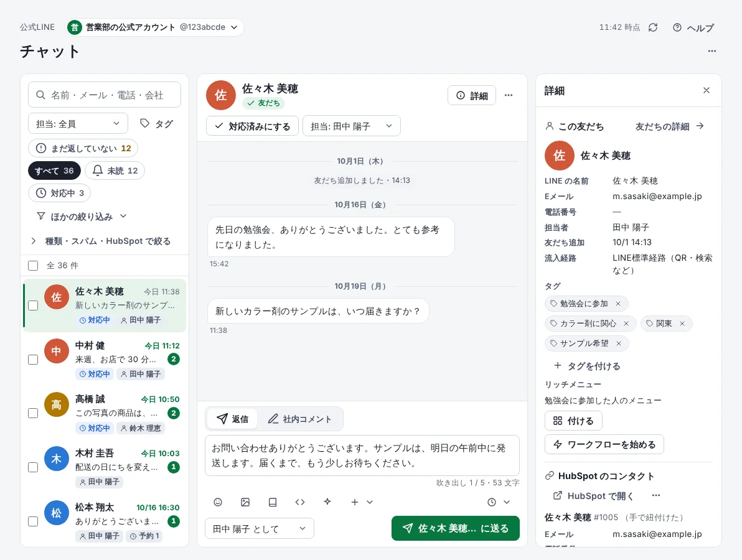Open 中村 健 avatar in chat list
Screen dimensions: 742x560
pos(56,351)
